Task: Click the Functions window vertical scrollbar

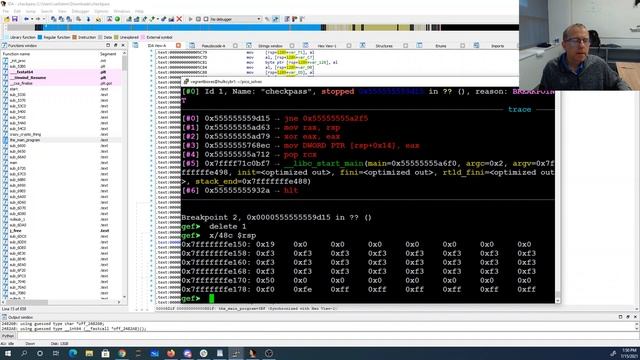Action: point(124,176)
